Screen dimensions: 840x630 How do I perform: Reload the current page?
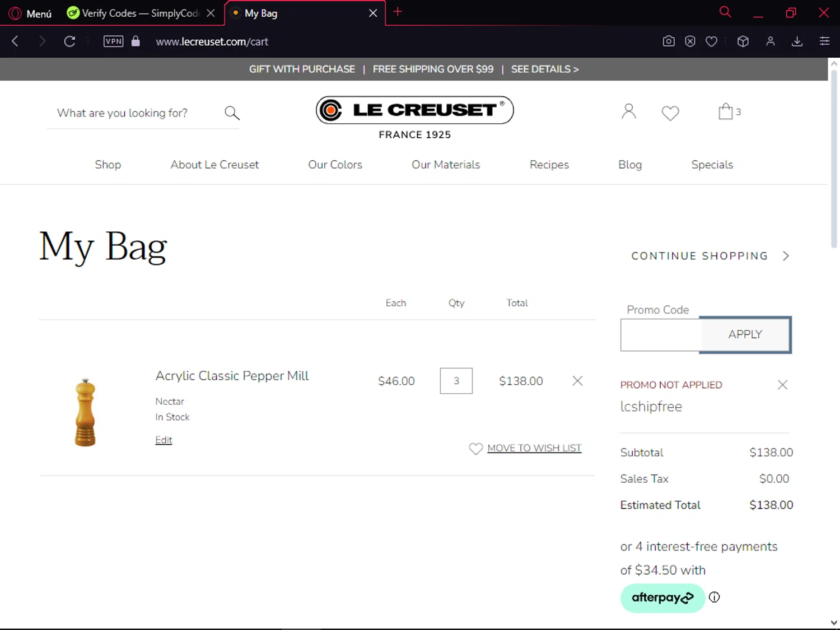69,41
